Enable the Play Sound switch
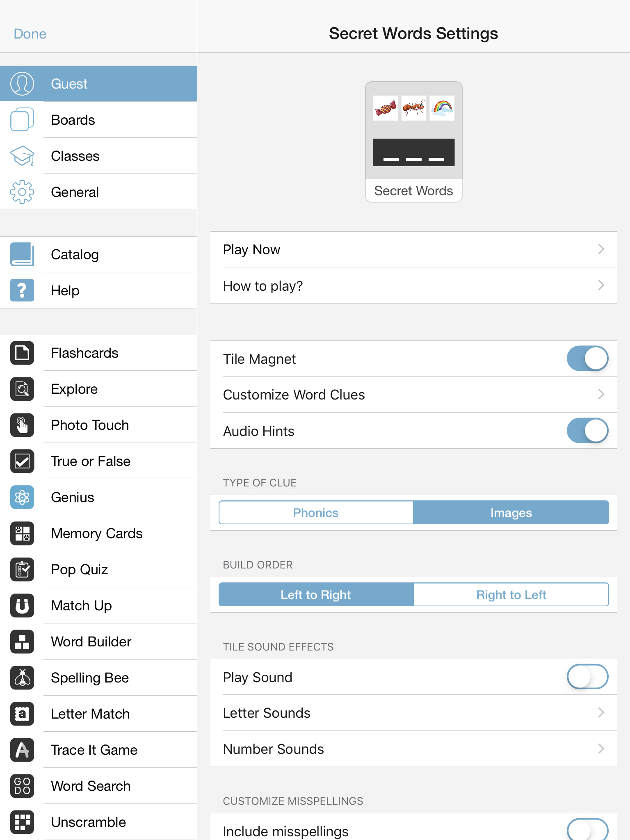 [587, 677]
